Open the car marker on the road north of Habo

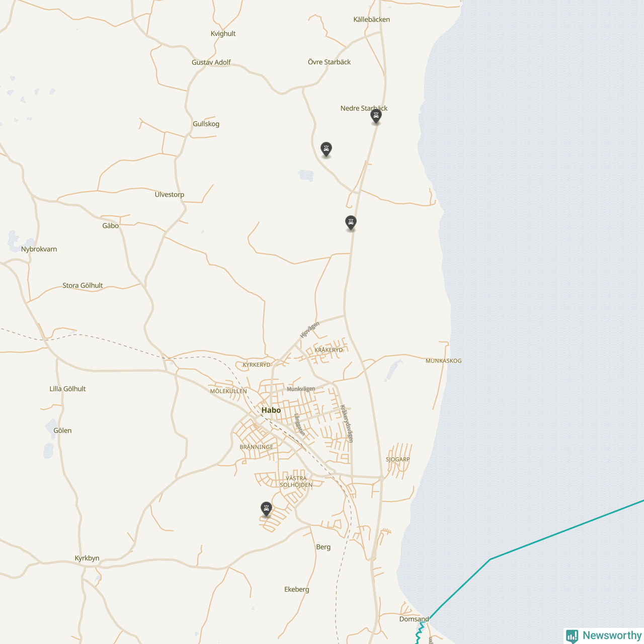pos(351,222)
